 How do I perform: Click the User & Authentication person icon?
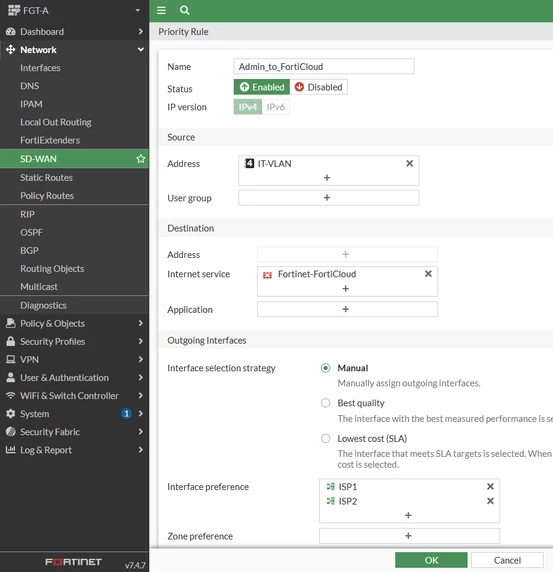pyautogui.click(x=11, y=378)
